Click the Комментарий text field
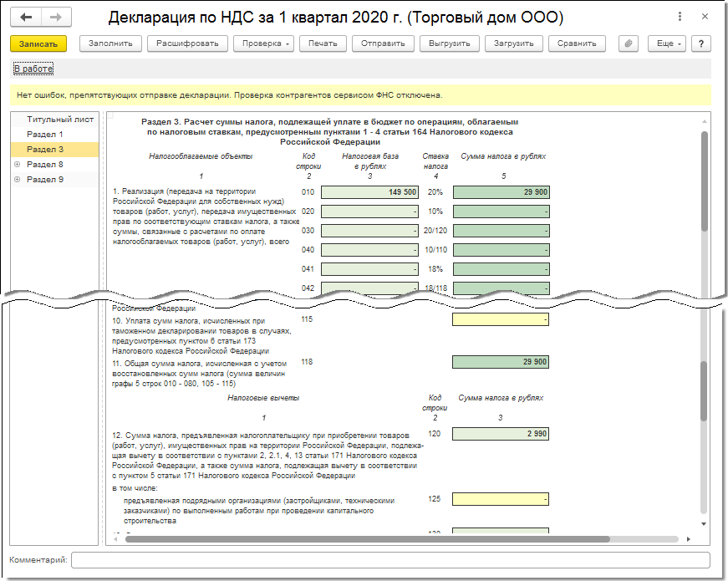Image resolution: width=728 pixels, height=581 pixels. (x=390, y=559)
